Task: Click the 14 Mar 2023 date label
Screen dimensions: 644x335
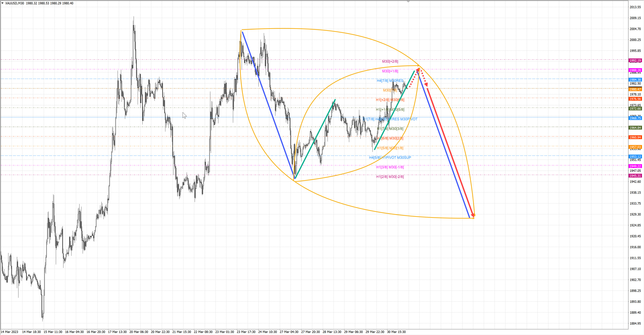Action: pyautogui.click(x=10, y=332)
